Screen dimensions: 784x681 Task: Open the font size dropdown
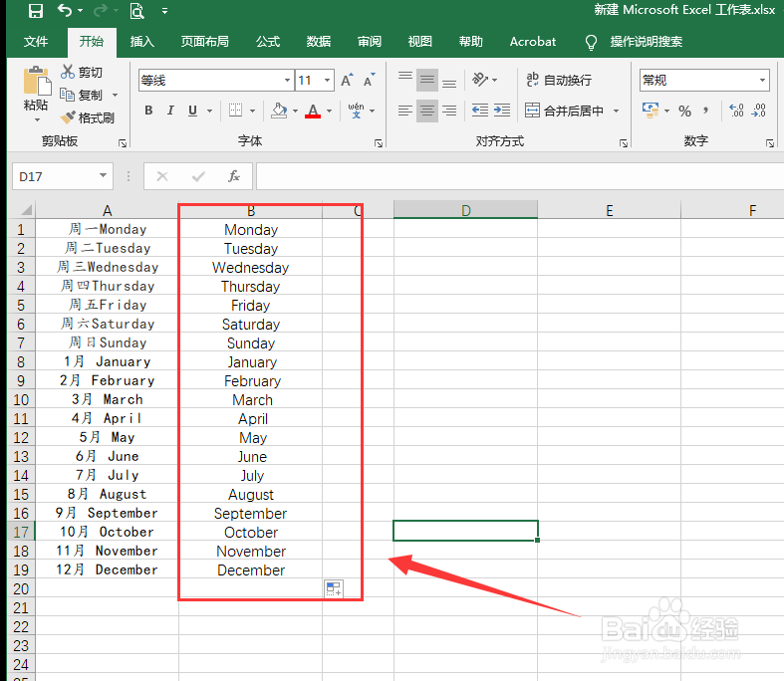[327, 80]
